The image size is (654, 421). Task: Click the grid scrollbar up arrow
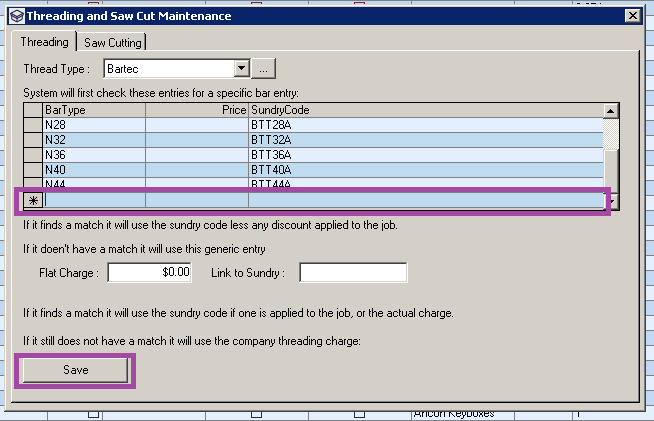point(611,111)
